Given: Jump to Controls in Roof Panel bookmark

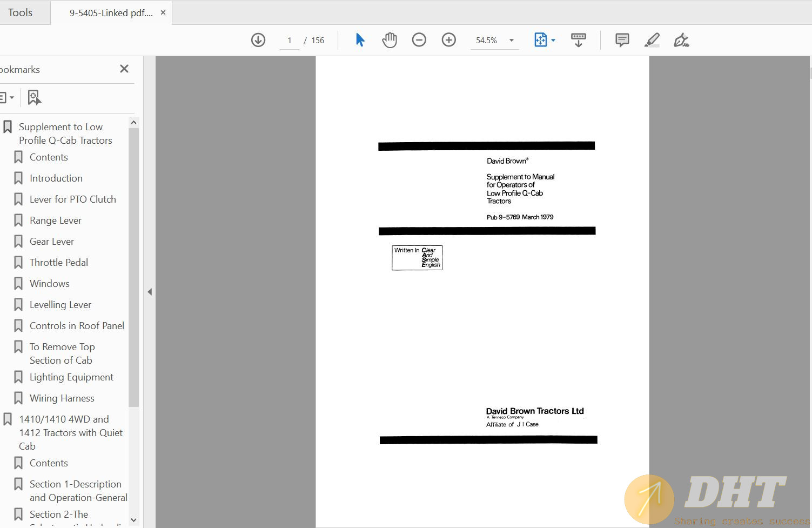Looking at the screenshot, I should pyautogui.click(x=77, y=326).
